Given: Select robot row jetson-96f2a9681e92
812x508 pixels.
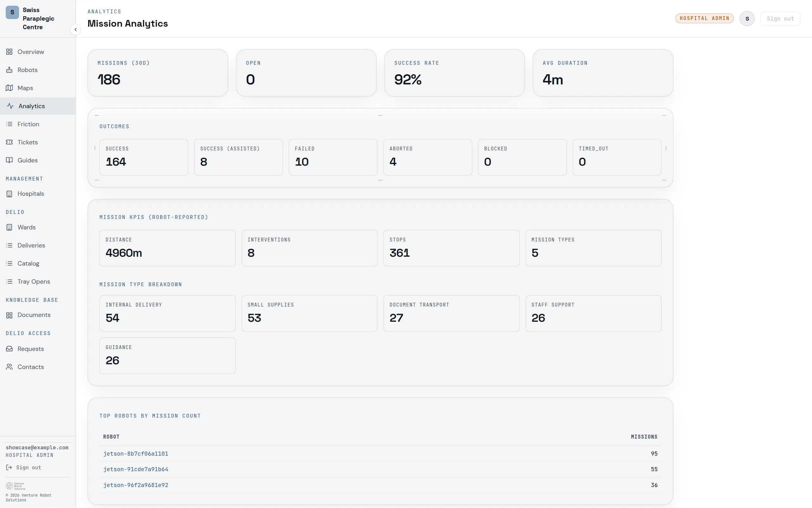Looking at the screenshot, I should click(380, 485).
